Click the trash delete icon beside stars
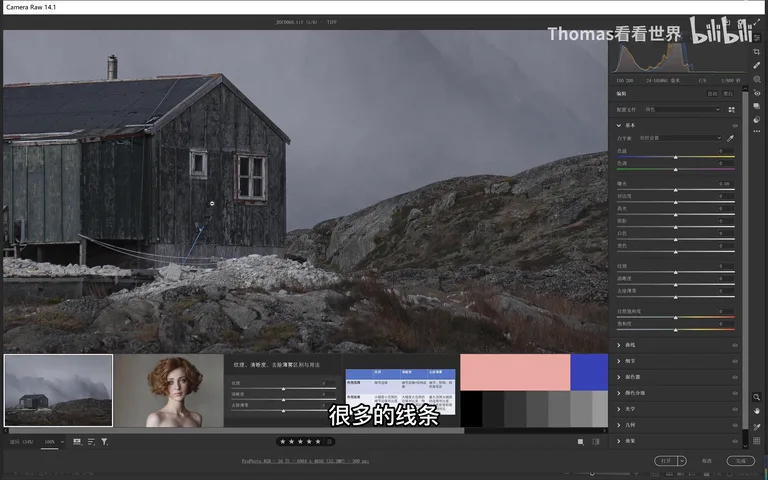This screenshot has height=480, width=768. 330,442
